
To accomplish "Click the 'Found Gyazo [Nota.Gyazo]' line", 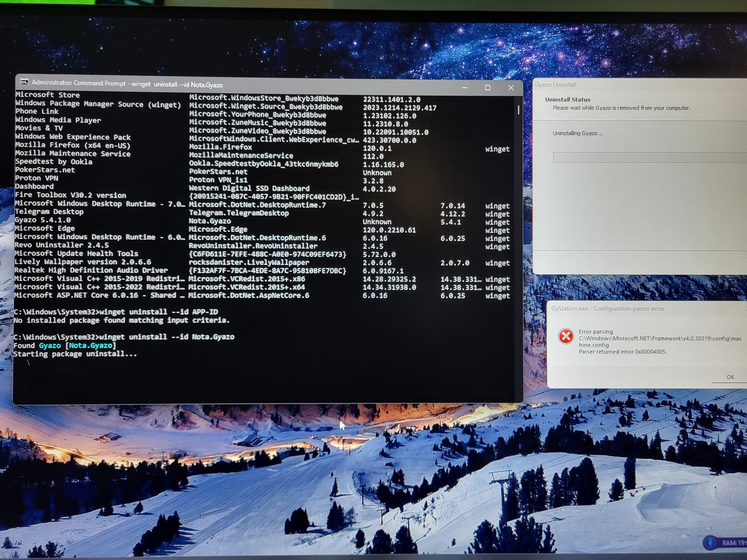I will (x=65, y=345).
